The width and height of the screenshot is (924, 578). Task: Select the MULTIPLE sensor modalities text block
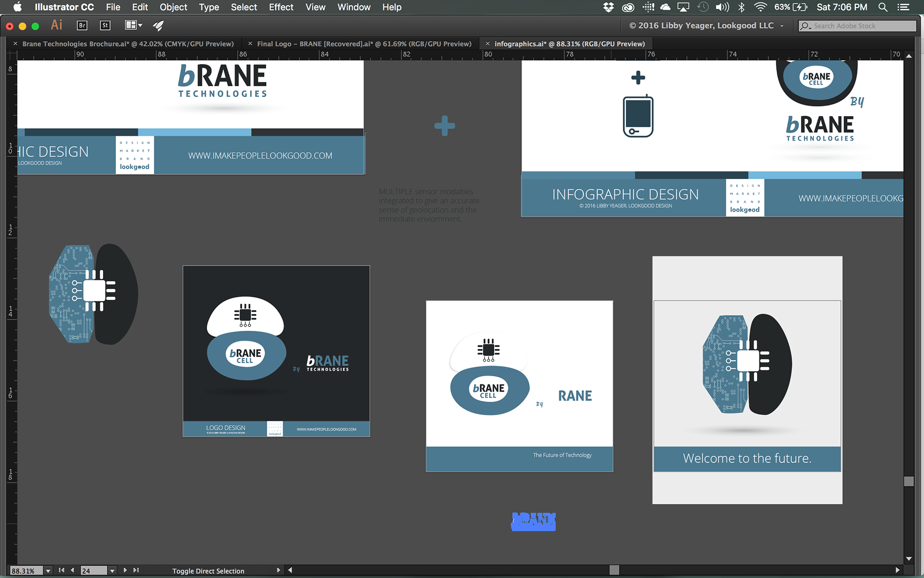click(x=429, y=205)
